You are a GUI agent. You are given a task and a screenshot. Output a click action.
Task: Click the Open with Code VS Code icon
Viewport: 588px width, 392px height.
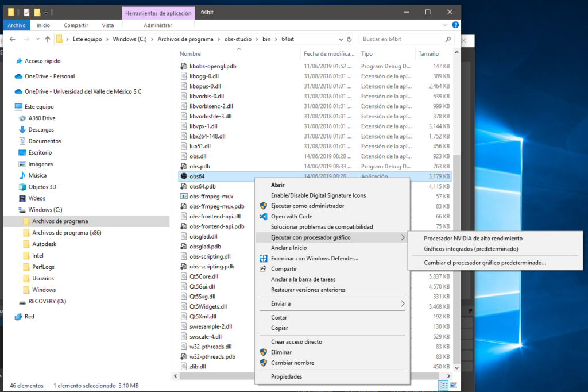(x=264, y=216)
